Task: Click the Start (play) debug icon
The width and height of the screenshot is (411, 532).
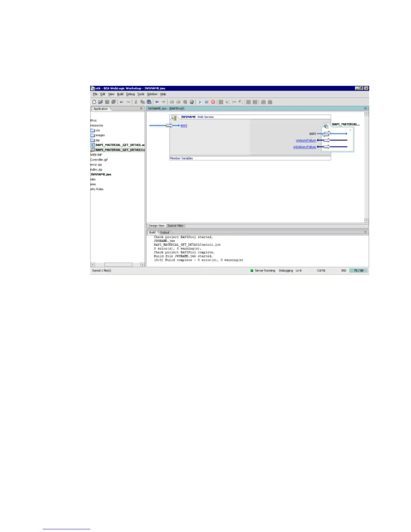Action: click(x=200, y=102)
